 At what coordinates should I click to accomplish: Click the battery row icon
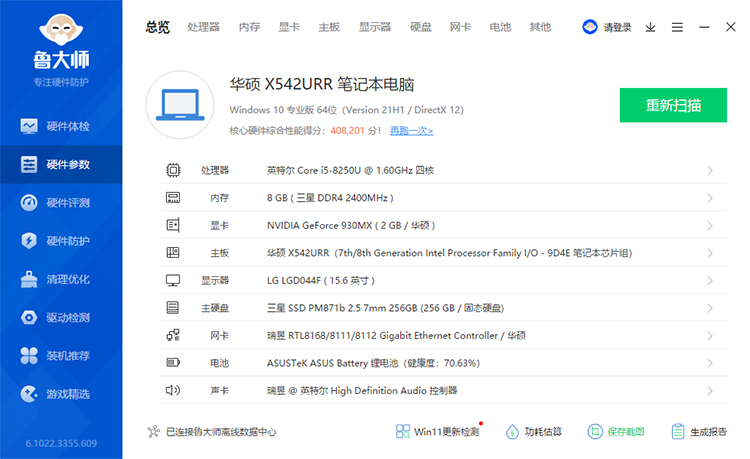tap(173, 363)
